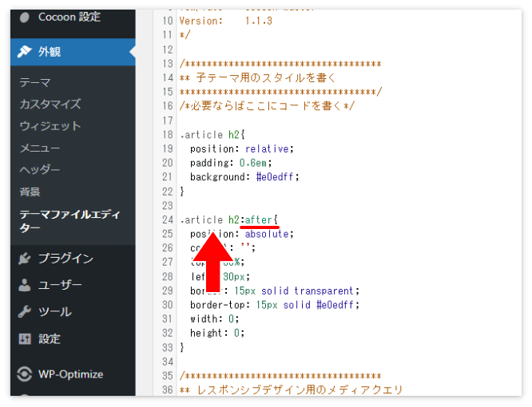Click the height: 0; line
This screenshot has height=407, width=532.
(x=217, y=333)
